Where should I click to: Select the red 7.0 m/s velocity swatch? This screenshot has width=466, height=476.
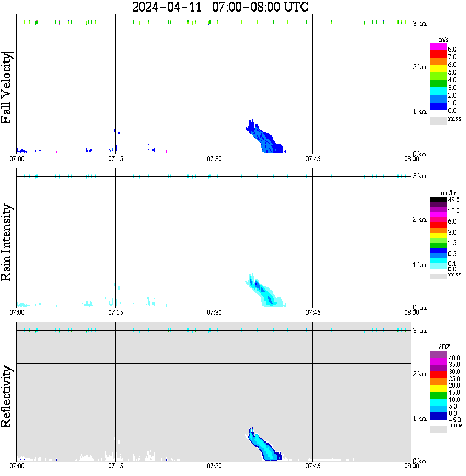tap(438, 54)
